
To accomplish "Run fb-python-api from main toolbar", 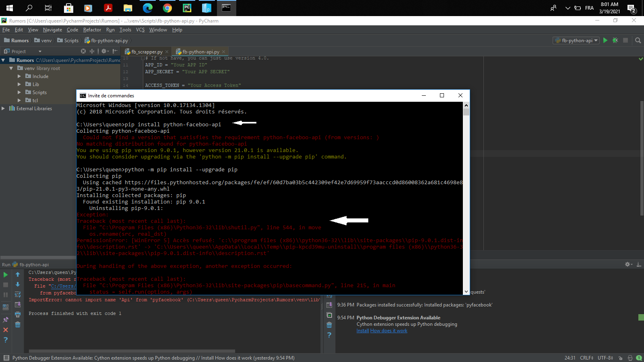I will click(x=605, y=40).
